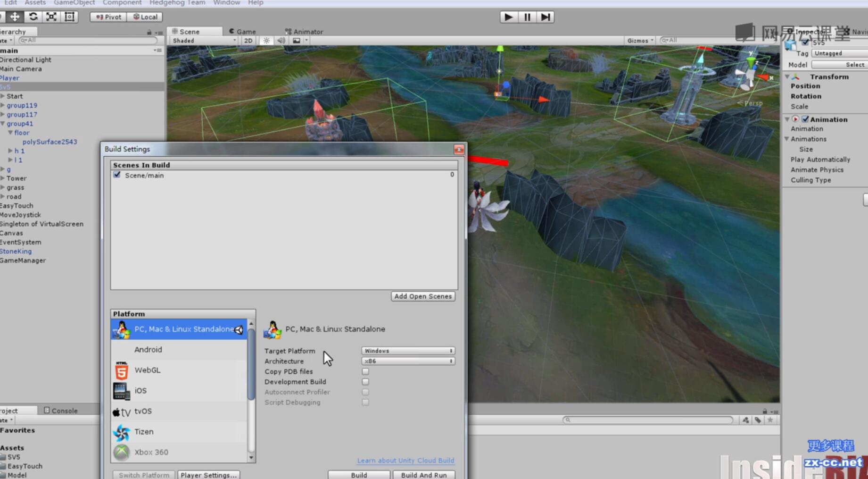This screenshot has height=479, width=868.
Task: Select PC, Mac & Linux Standalone platform
Action: point(179,329)
